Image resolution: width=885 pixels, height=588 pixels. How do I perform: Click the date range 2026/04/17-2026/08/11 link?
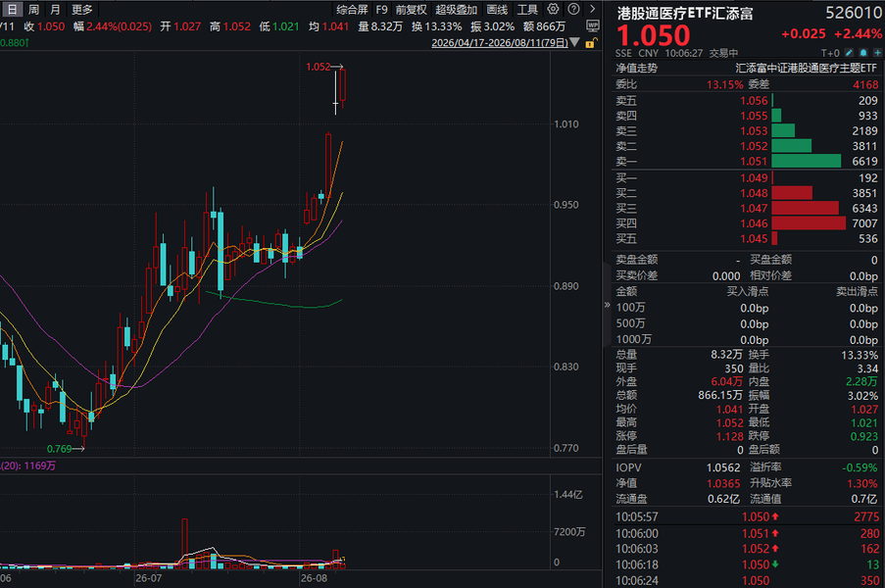pos(500,43)
